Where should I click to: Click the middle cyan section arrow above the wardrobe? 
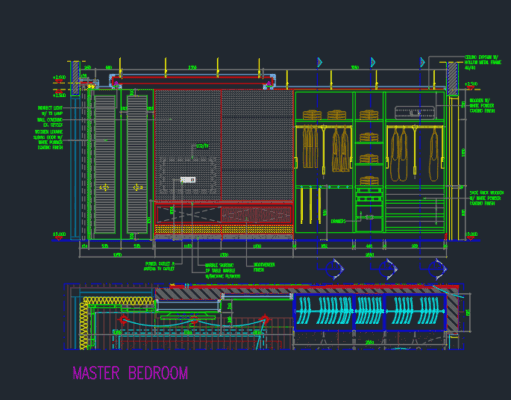pos(373,62)
